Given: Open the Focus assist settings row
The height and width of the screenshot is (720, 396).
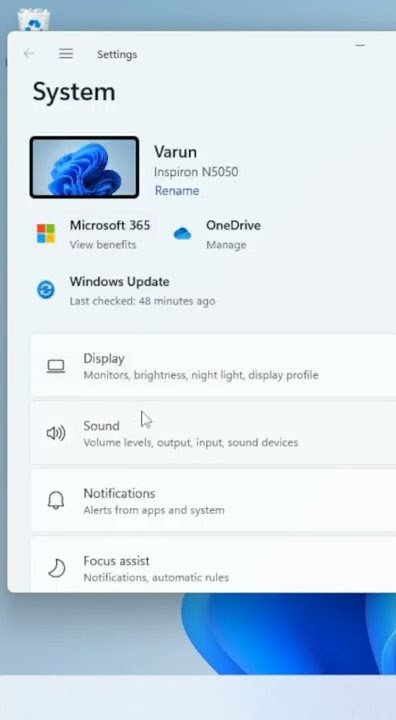Looking at the screenshot, I should [213, 565].
